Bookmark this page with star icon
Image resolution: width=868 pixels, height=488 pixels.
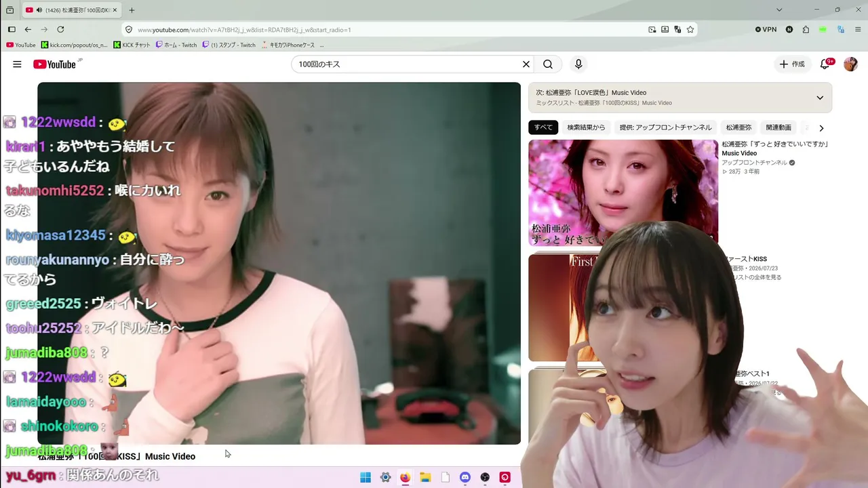point(690,30)
